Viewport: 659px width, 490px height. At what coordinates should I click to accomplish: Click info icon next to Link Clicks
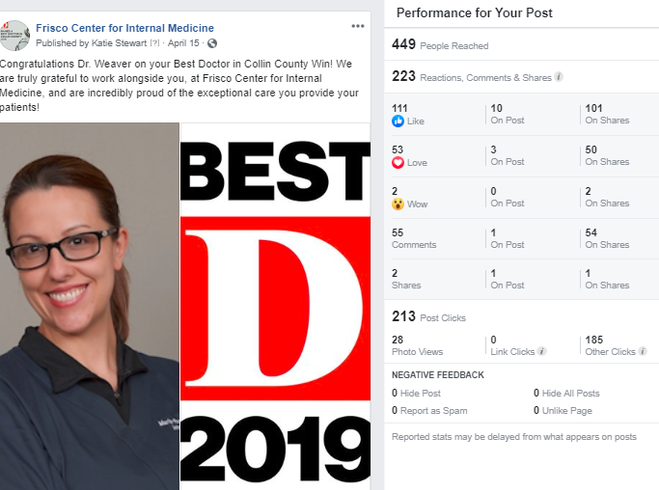pos(542,351)
